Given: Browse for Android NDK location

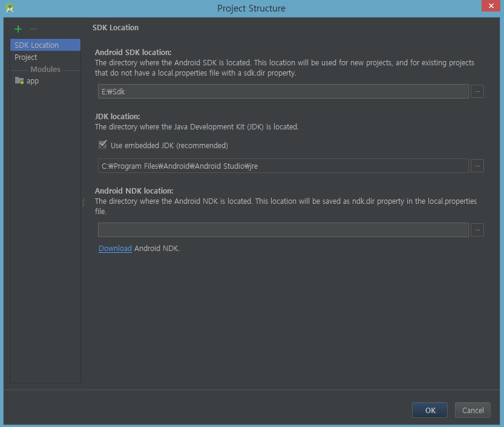Looking at the screenshot, I should pos(477,230).
